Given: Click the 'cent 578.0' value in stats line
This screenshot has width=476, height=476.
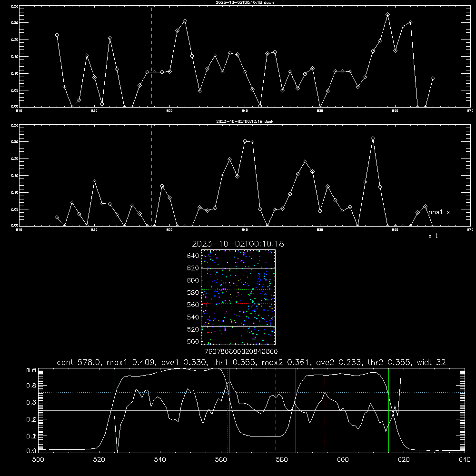Looking at the screenshot, I should point(79,362).
